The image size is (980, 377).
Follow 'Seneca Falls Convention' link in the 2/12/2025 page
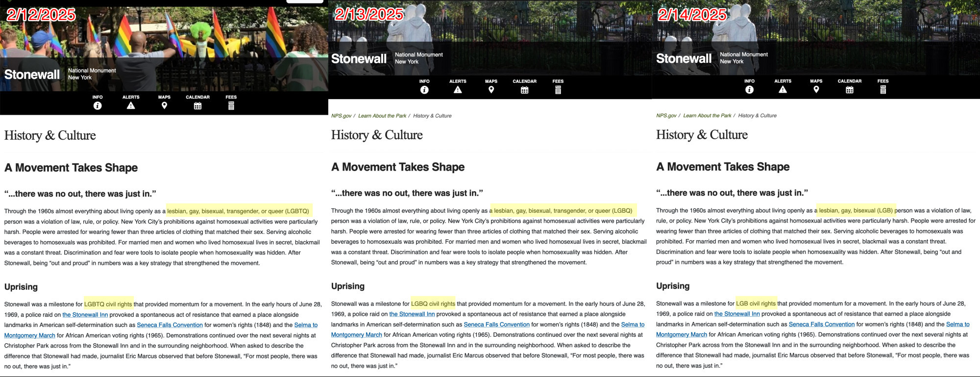[x=170, y=325]
